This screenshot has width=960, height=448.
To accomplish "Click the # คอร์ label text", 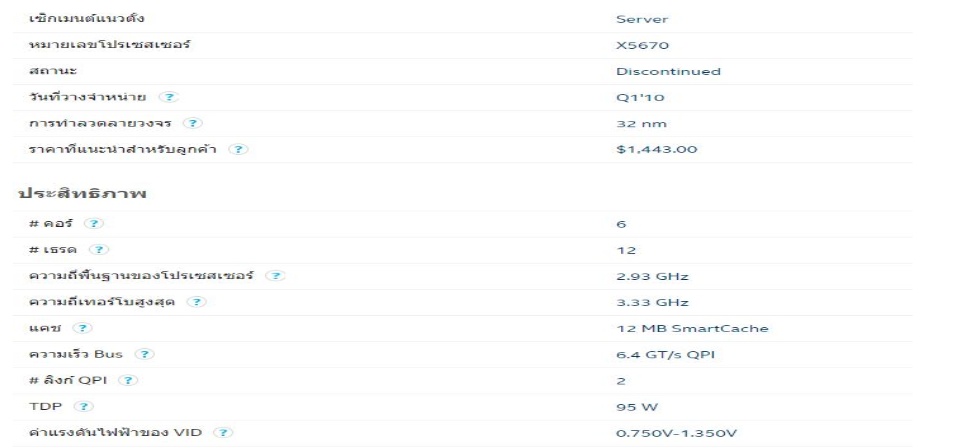I will [x=50, y=223].
